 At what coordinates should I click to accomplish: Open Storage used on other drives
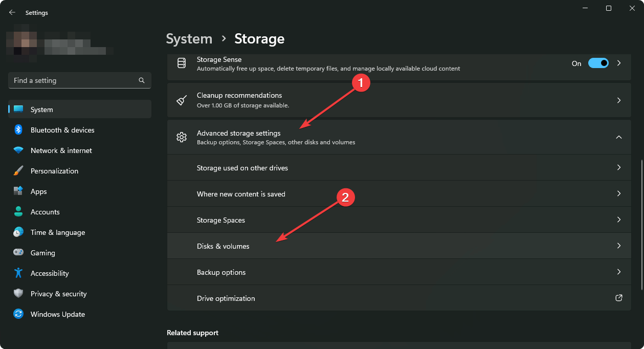399,168
